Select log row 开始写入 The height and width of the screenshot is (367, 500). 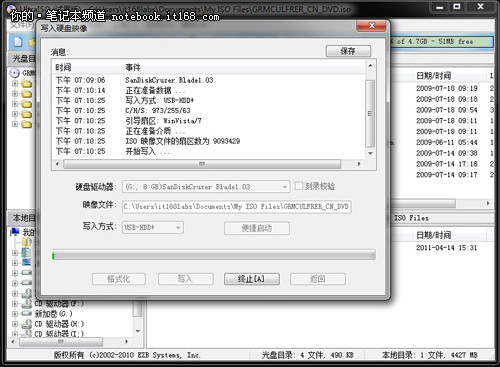[x=147, y=151]
